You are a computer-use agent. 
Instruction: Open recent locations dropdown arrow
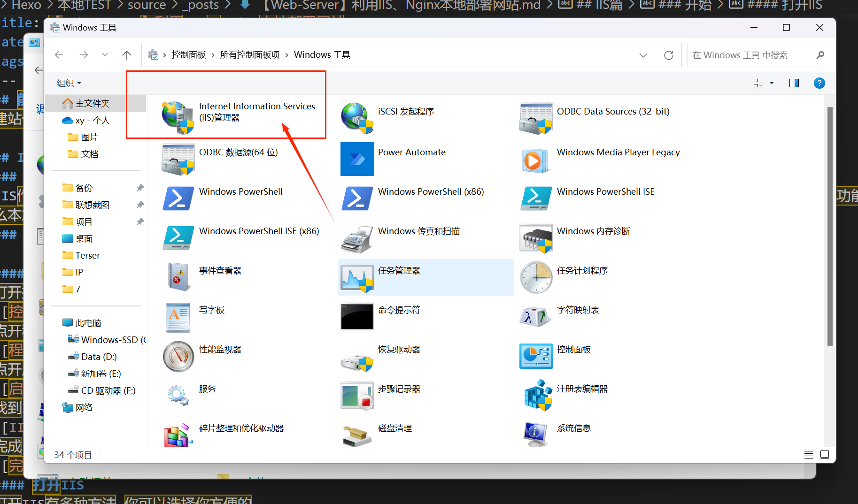(x=105, y=55)
